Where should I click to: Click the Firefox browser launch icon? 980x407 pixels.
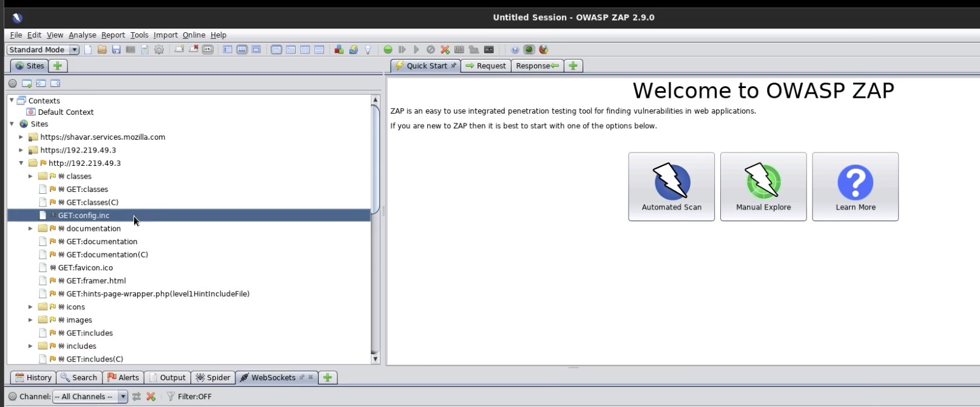tap(544, 50)
